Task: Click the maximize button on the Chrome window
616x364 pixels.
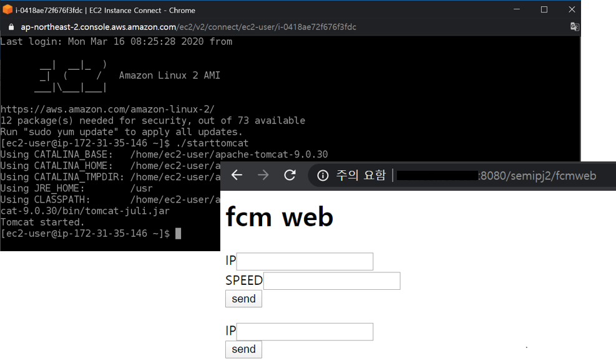Action: click(x=544, y=9)
